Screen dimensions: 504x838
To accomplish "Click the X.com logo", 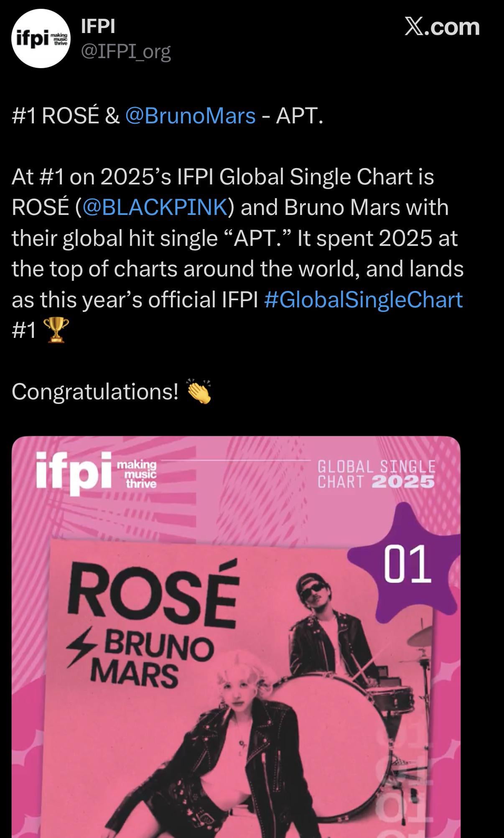I will [441, 26].
